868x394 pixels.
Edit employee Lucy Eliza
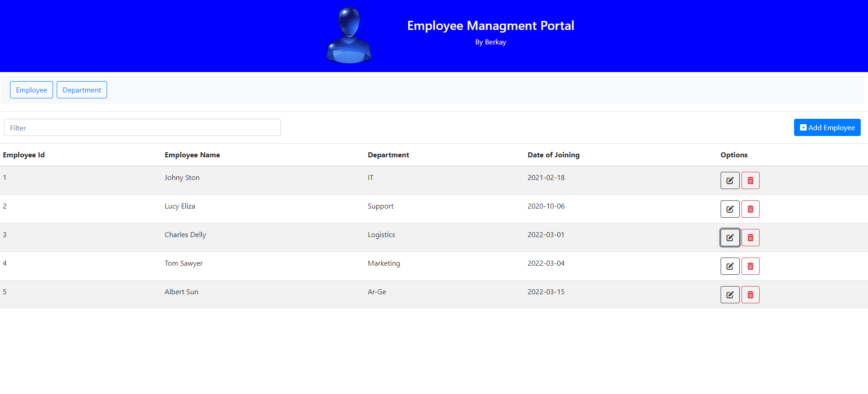pos(730,209)
